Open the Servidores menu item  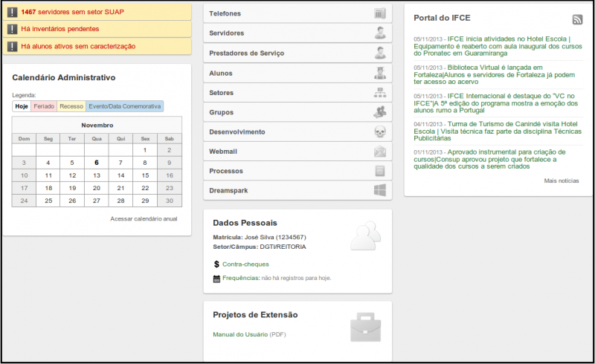coord(297,33)
